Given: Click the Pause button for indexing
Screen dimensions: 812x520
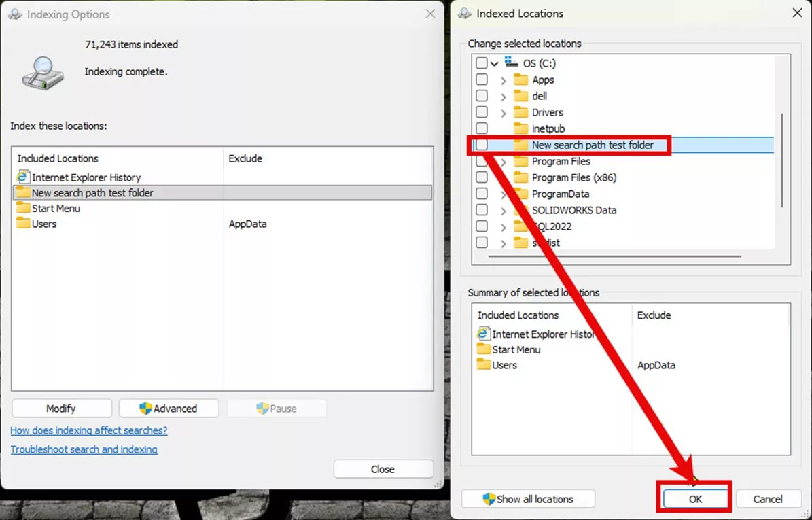Looking at the screenshot, I should pyautogui.click(x=277, y=409).
